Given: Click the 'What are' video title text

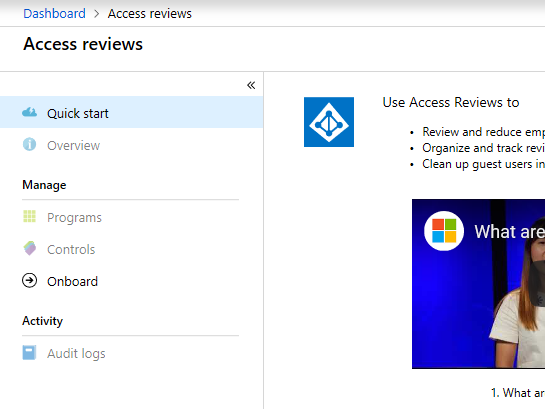Looking at the screenshot, I should [x=510, y=231].
